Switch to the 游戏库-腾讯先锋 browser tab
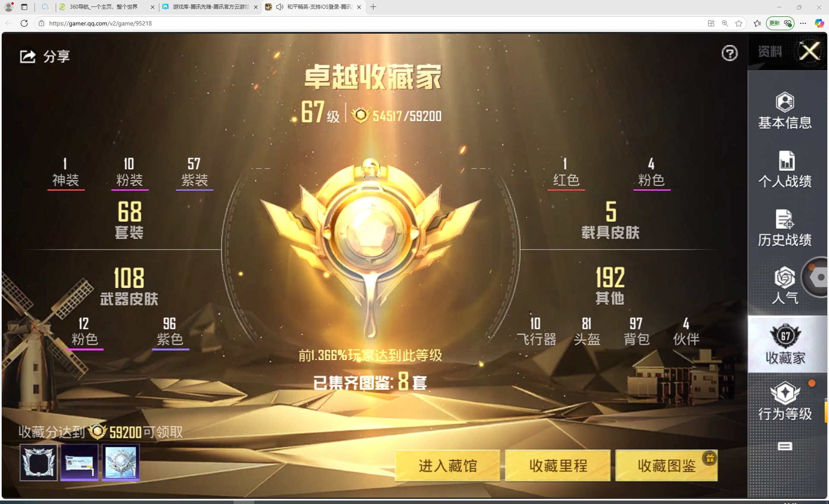Viewport: 829px width, 504px height. click(210, 7)
